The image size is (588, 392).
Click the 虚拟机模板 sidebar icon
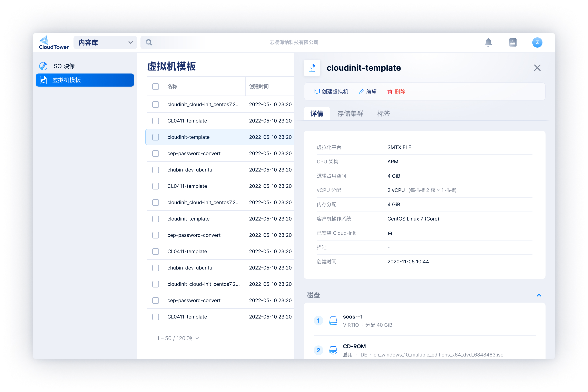click(43, 80)
